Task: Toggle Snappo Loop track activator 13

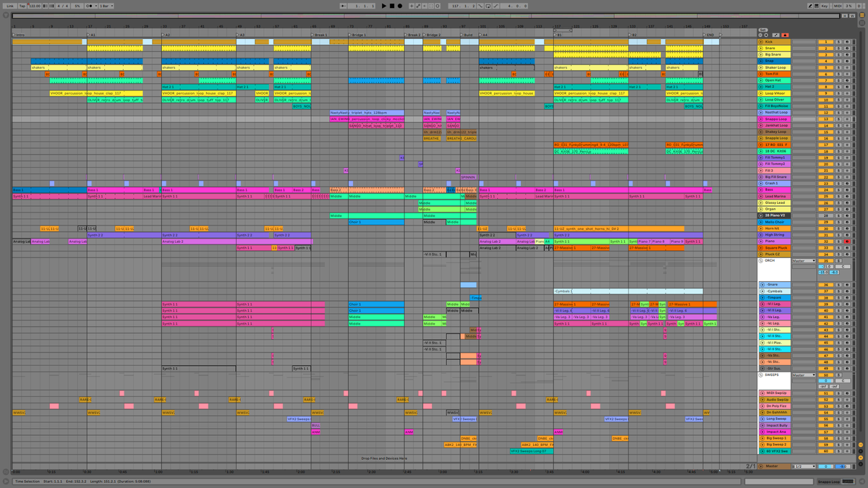Action: click(826, 119)
